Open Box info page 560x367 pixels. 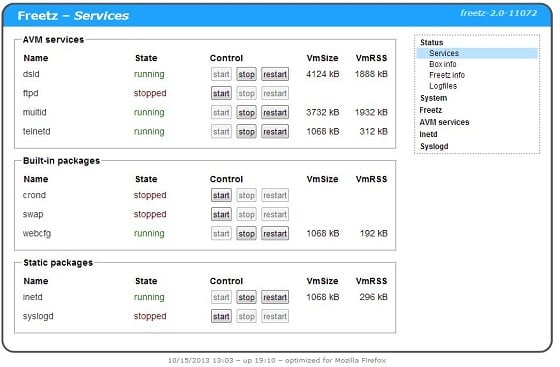click(x=442, y=64)
